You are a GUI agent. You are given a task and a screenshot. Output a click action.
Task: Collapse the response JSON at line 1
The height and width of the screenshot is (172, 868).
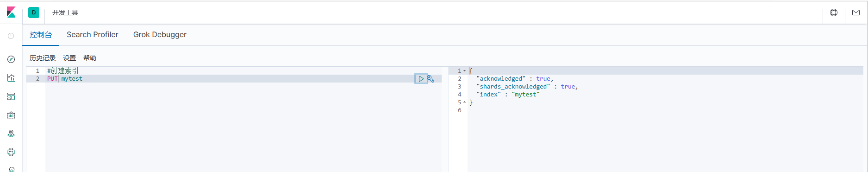[x=464, y=71]
